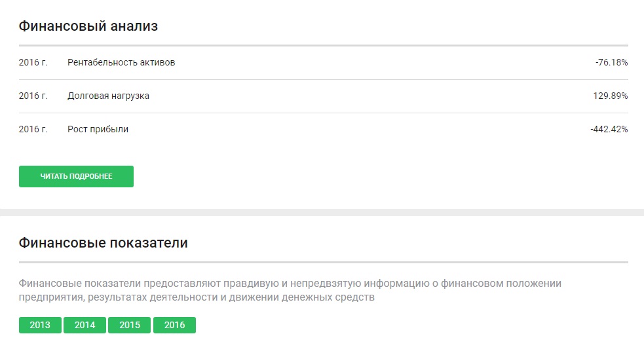The height and width of the screenshot is (353, 644).
Task: Click the horizontal line under Финансовые показатели heading
Action: coord(323,262)
